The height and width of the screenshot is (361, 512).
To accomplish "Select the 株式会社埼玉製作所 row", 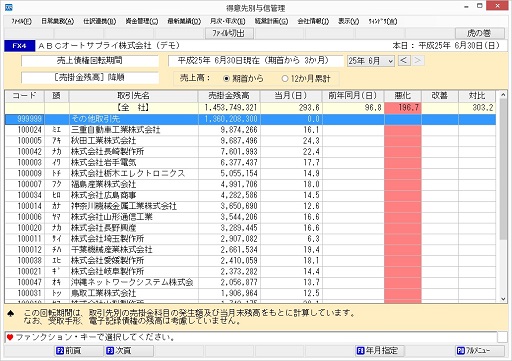I will [250, 239].
